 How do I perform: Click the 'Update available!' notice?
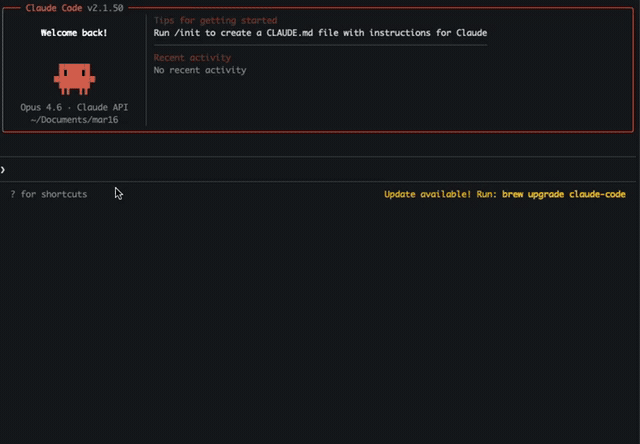point(427,194)
